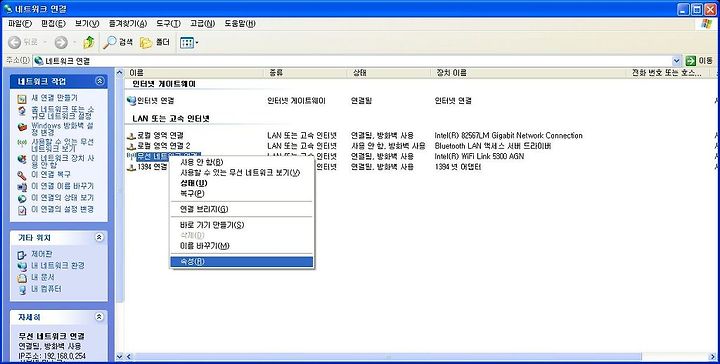Choose 복구(P) in context menu
The width and height of the screenshot is (720, 364).
pyautogui.click(x=242, y=193)
